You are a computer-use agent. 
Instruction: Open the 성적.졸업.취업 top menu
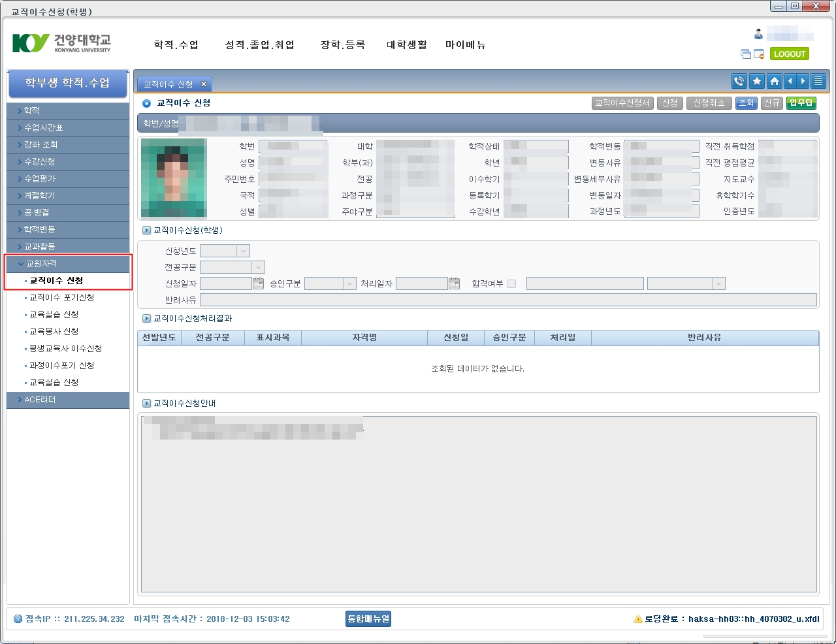click(x=259, y=45)
